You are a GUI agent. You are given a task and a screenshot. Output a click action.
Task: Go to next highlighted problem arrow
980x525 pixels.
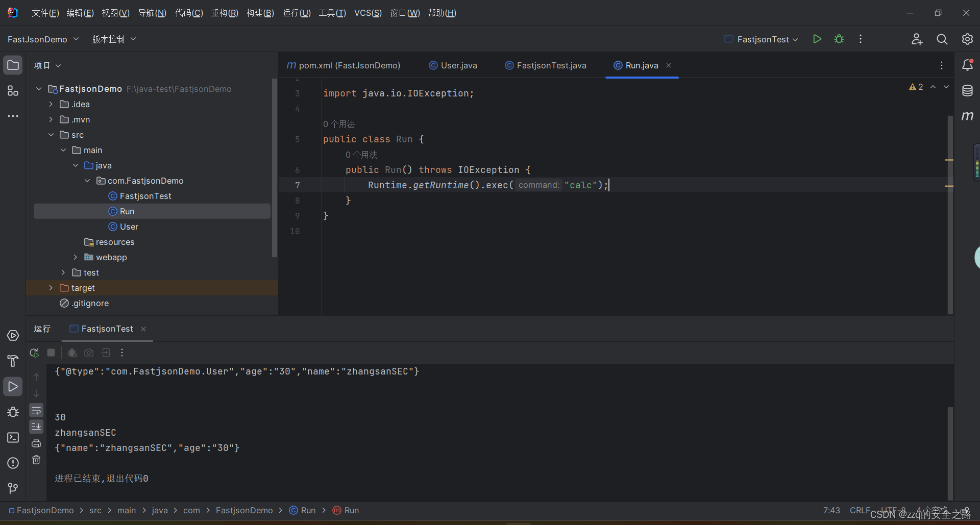click(946, 87)
